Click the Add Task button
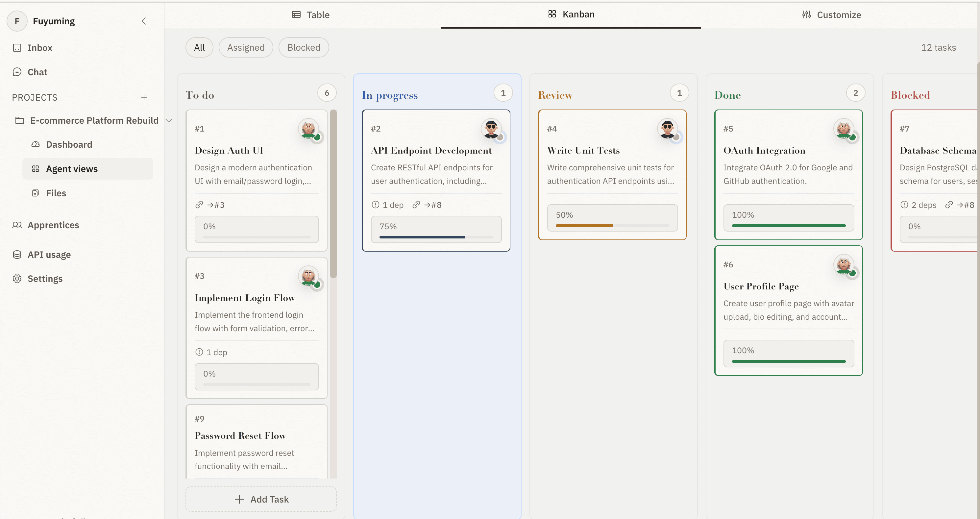Image resolution: width=980 pixels, height=519 pixels. click(261, 499)
